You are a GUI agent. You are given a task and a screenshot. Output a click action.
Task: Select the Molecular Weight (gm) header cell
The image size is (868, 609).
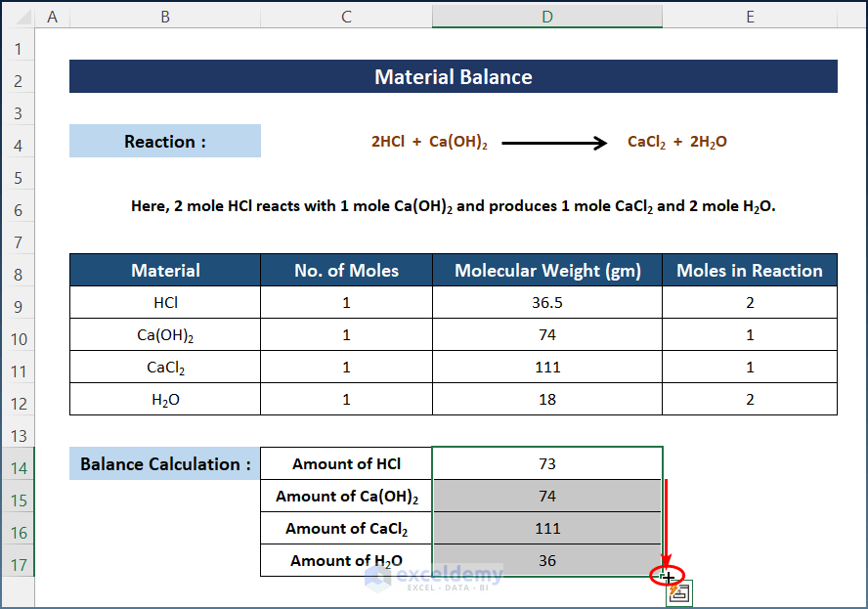coord(546,271)
